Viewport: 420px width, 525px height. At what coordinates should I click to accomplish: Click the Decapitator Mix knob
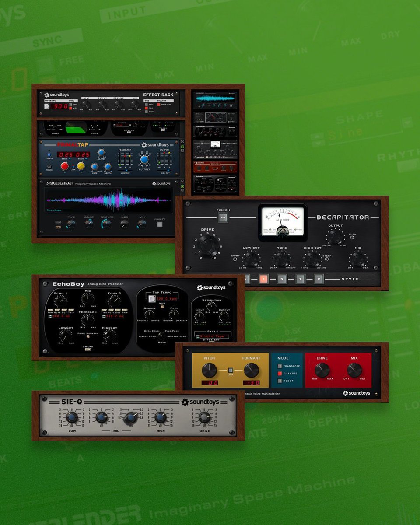[358, 260]
